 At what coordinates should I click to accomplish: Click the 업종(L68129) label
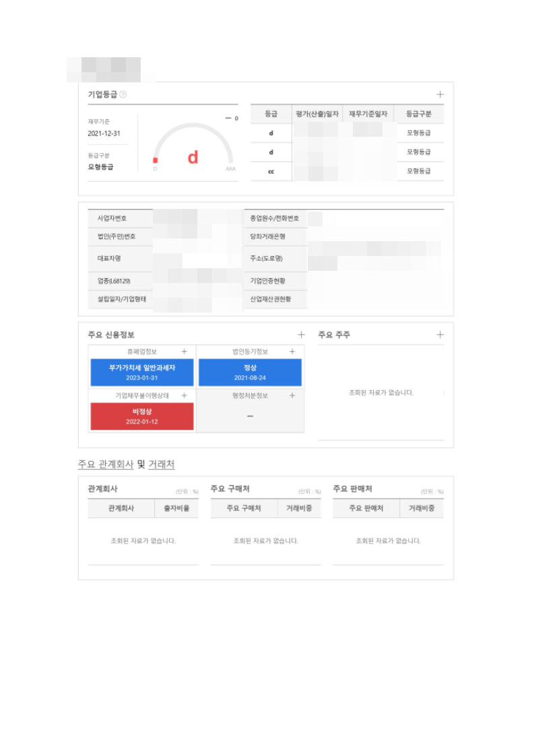point(114,280)
